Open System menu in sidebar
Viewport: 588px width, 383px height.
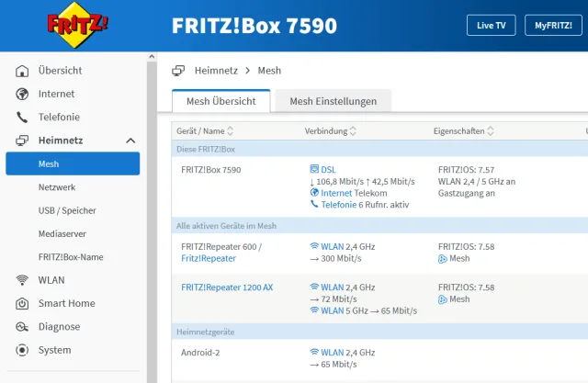point(55,350)
